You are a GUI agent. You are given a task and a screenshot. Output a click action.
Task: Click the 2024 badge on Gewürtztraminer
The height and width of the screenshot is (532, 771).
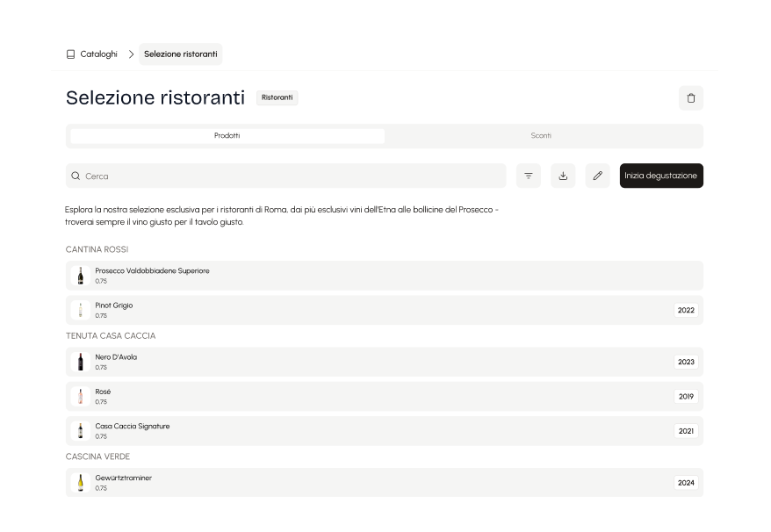pos(685,482)
